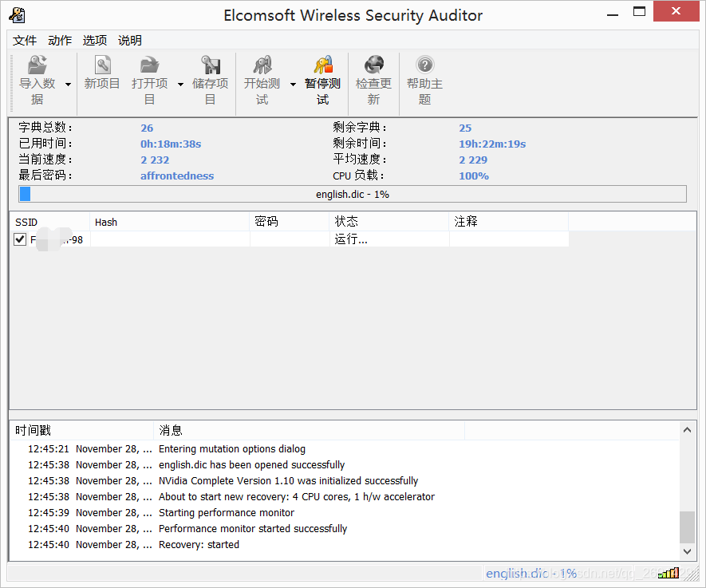Click the New Project (新项目) icon

(102, 65)
